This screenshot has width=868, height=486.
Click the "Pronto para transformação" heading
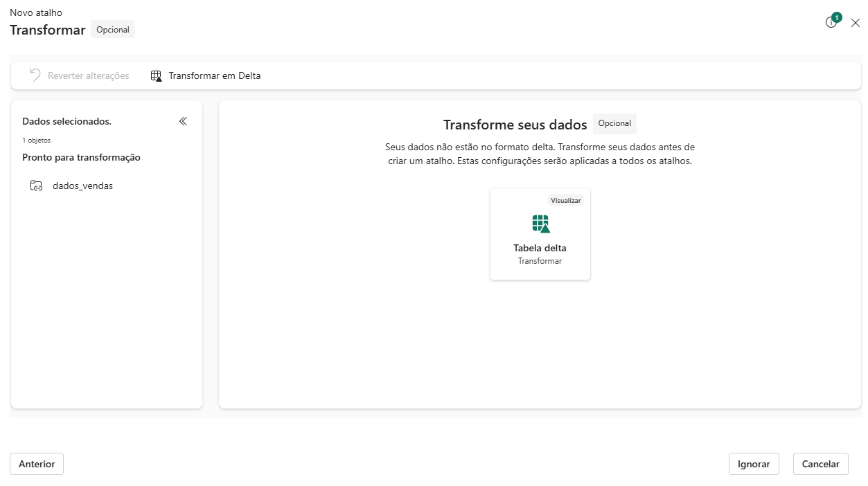tap(81, 157)
